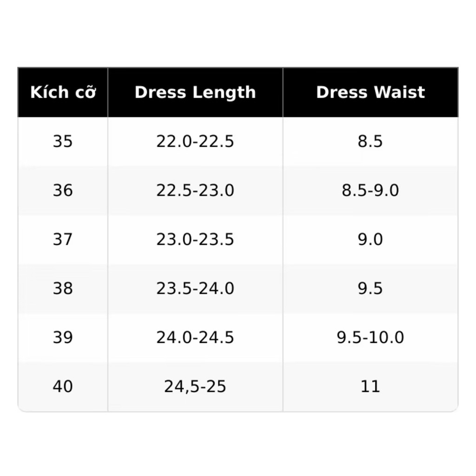
Task: Select the size 37 cell
Action: (x=63, y=239)
